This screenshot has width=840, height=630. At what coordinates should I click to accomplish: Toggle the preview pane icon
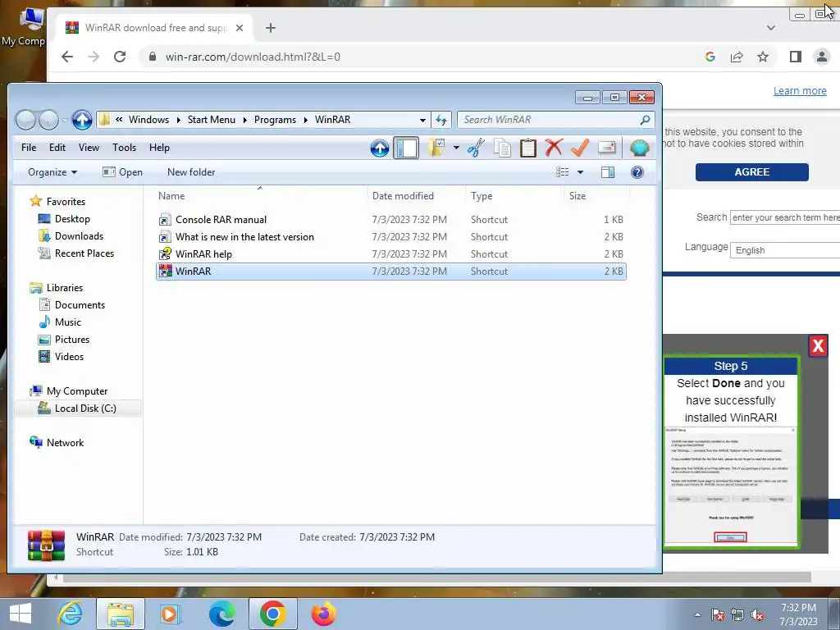click(x=608, y=172)
